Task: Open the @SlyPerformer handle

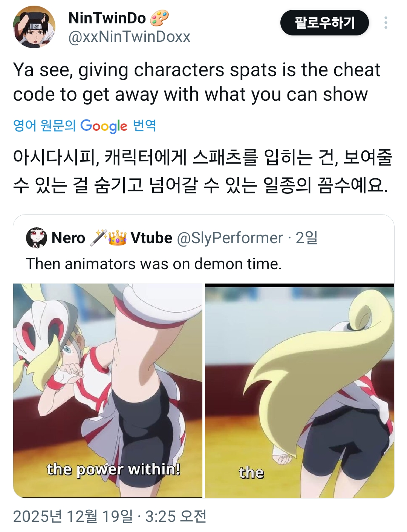Action: [230, 238]
